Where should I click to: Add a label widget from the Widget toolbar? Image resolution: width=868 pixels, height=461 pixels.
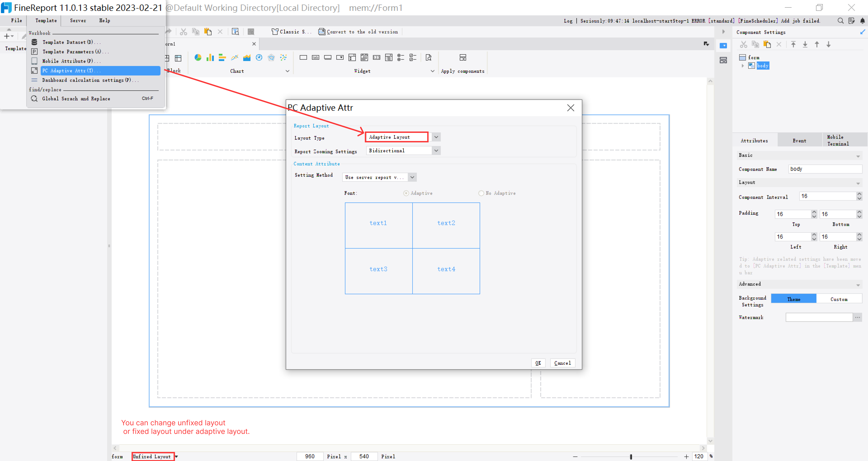coord(315,57)
